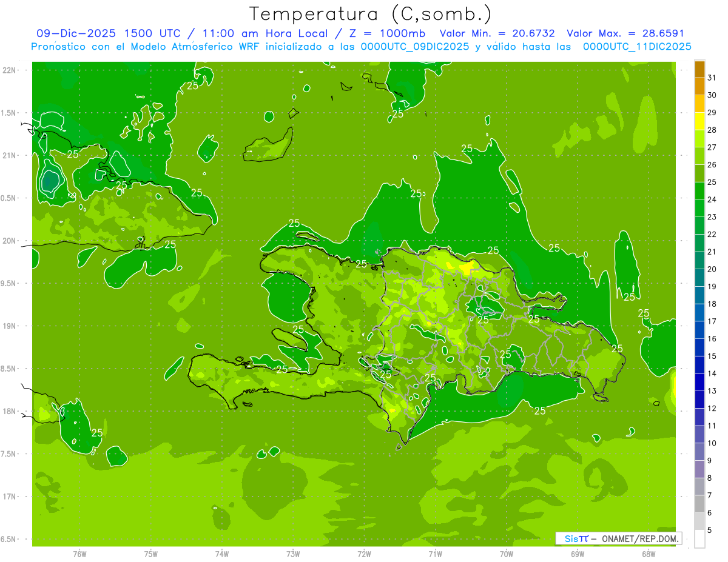Pick the dark orange swatch above 31

(x=699, y=70)
